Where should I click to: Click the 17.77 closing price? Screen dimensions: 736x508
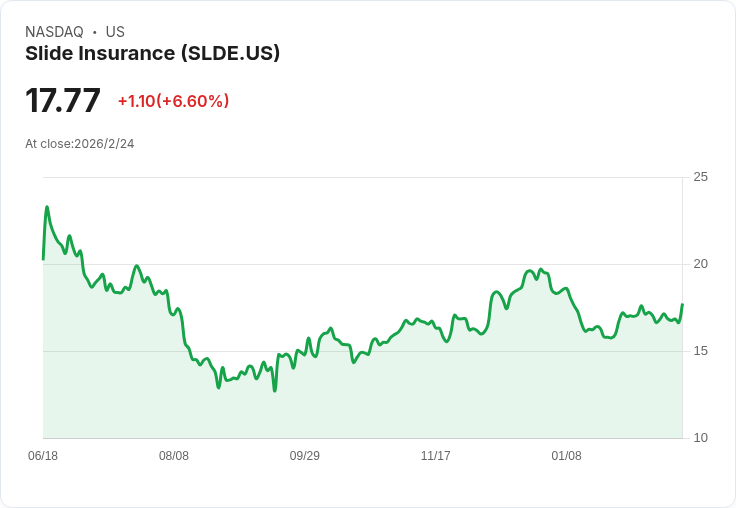click(x=63, y=101)
